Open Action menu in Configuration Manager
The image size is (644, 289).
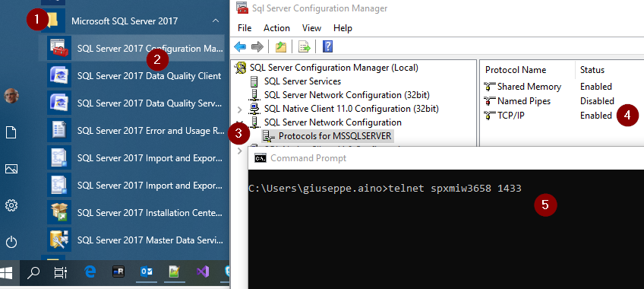(x=276, y=28)
